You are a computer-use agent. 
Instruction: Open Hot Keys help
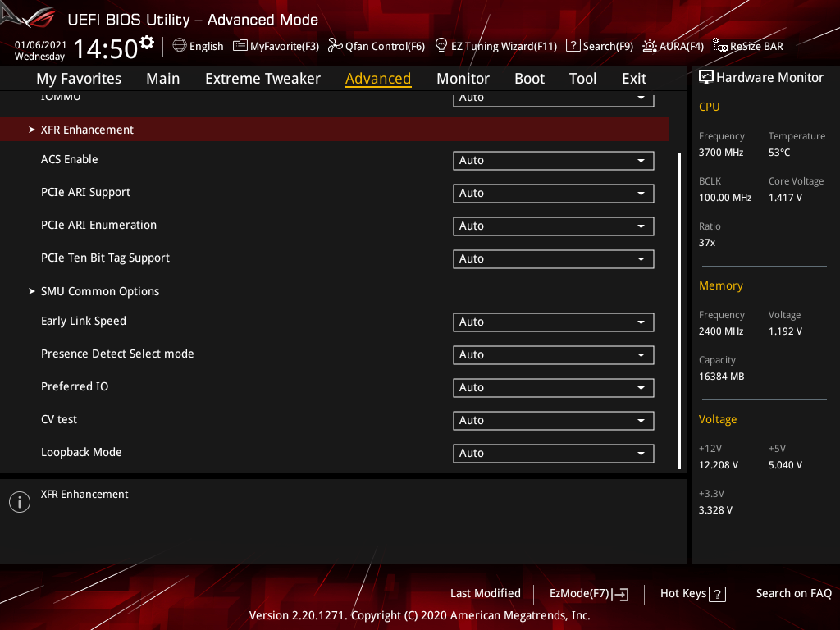(x=692, y=594)
